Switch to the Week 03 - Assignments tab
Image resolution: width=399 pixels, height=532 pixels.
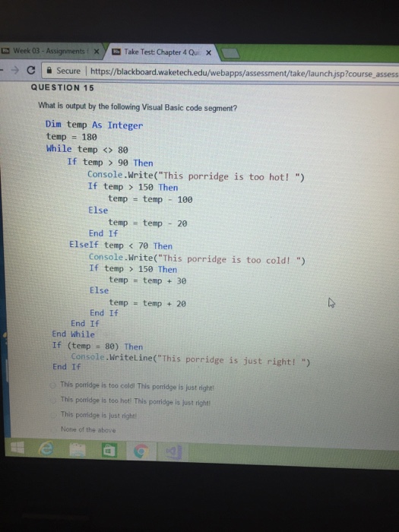(50, 51)
